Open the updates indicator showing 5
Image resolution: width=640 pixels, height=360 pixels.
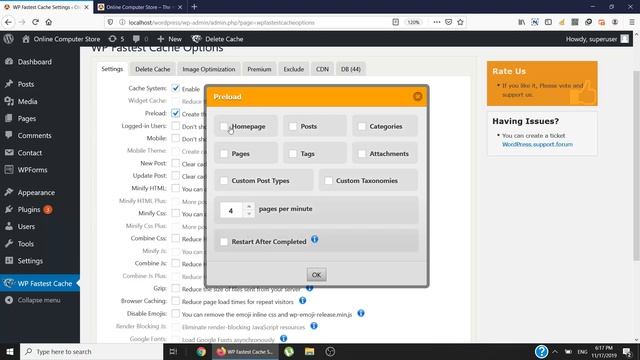point(116,39)
